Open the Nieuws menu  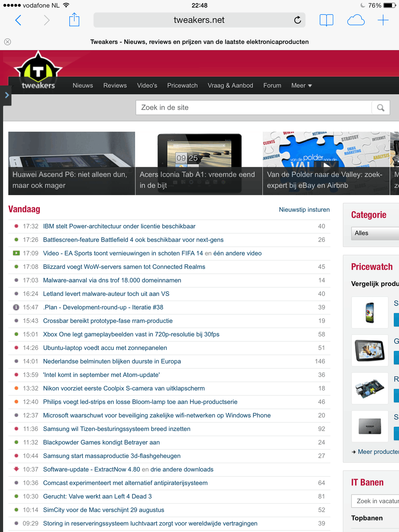83,86
